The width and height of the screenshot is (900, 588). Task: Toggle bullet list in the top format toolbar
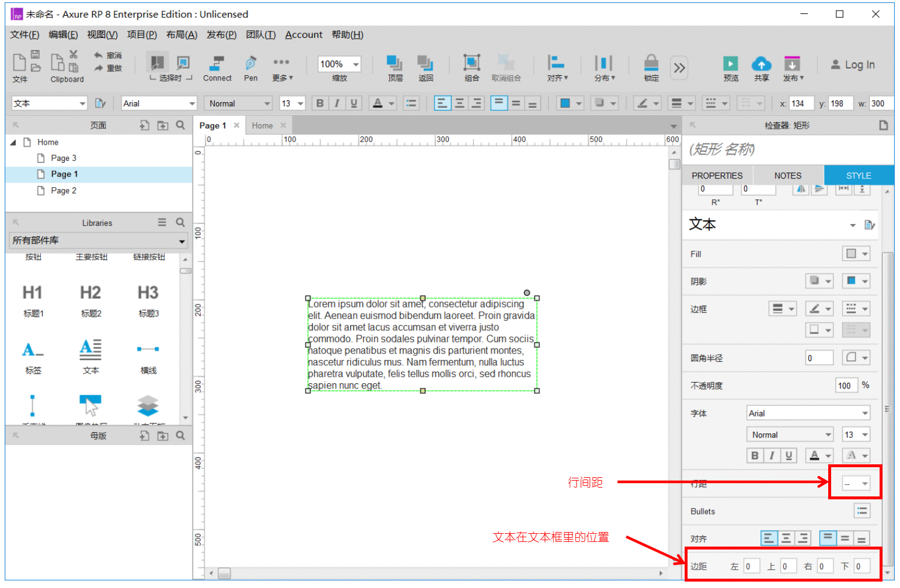pos(411,103)
